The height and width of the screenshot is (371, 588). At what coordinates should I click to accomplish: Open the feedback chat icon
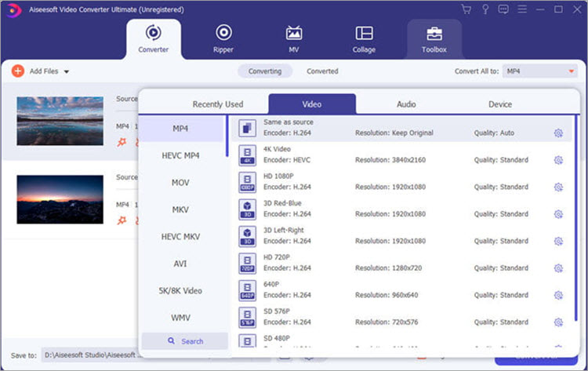click(503, 9)
